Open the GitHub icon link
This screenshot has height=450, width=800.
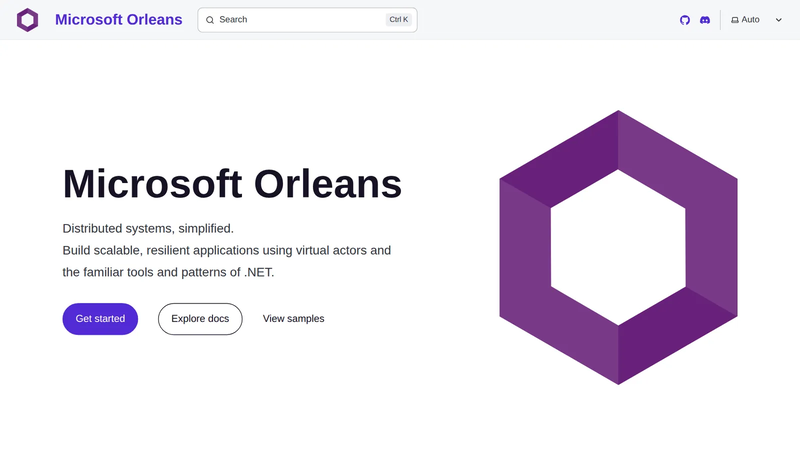click(685, 20)
